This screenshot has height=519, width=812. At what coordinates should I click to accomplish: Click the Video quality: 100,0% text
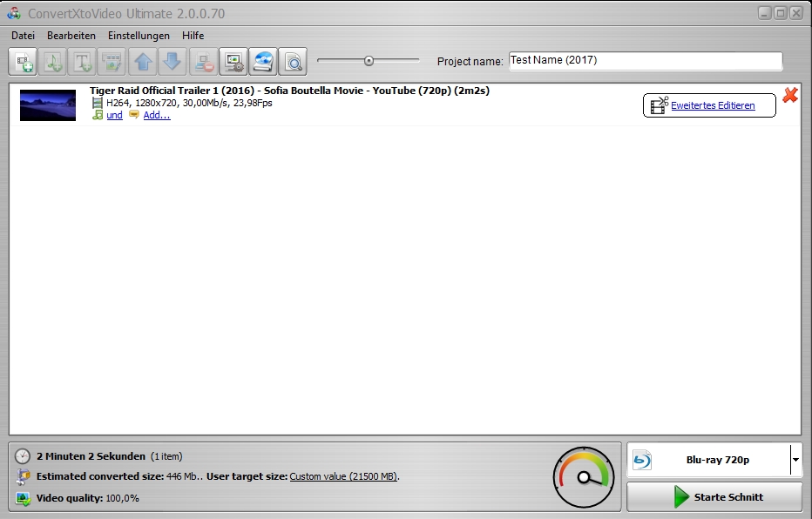(87, 498)
